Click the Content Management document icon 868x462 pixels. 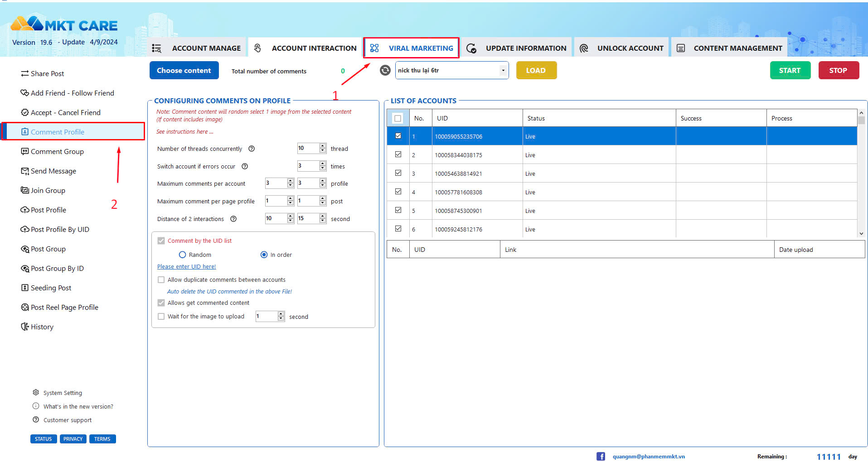tap(681, 48)
